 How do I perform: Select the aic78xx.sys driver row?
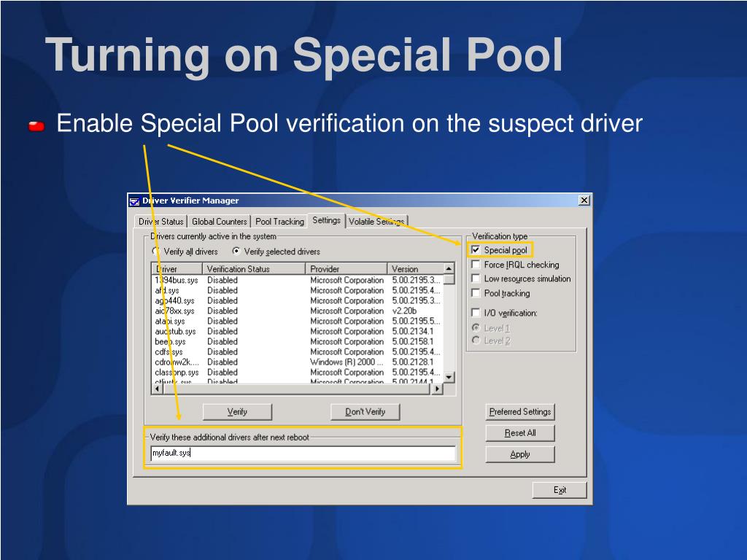coord(298,311)
